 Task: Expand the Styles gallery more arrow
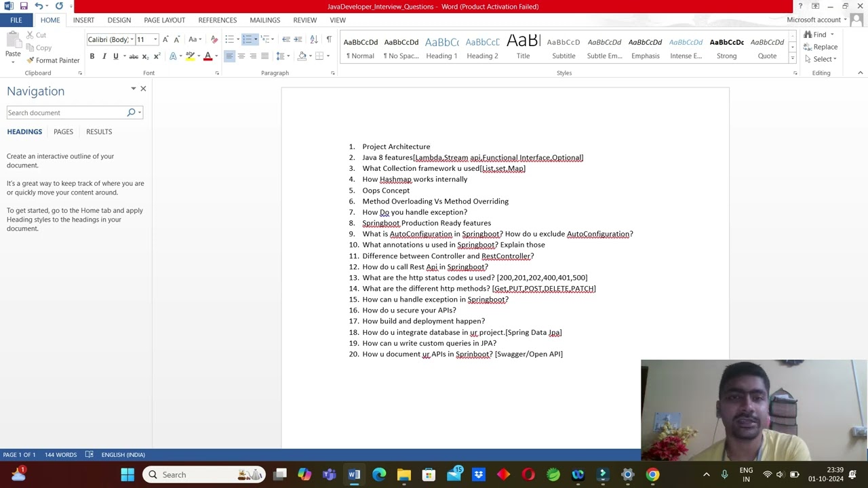(x=793, y=59)
